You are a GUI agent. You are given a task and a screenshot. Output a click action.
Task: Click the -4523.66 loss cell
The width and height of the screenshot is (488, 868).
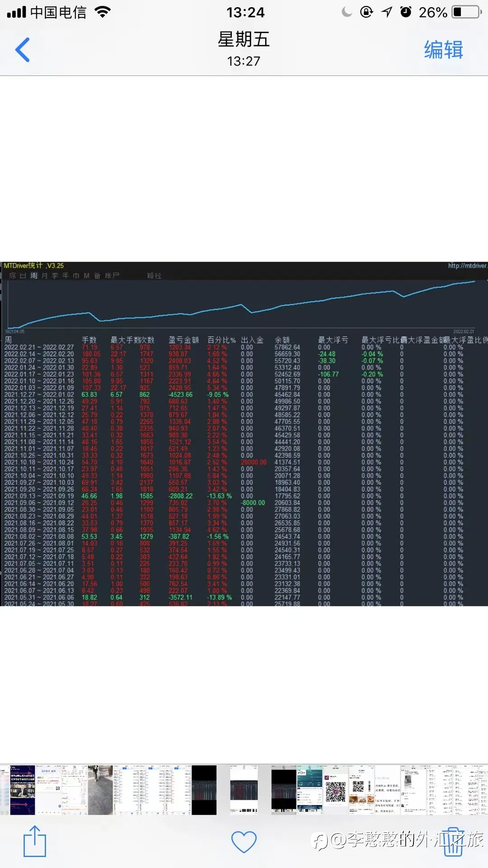coord(180,395)
